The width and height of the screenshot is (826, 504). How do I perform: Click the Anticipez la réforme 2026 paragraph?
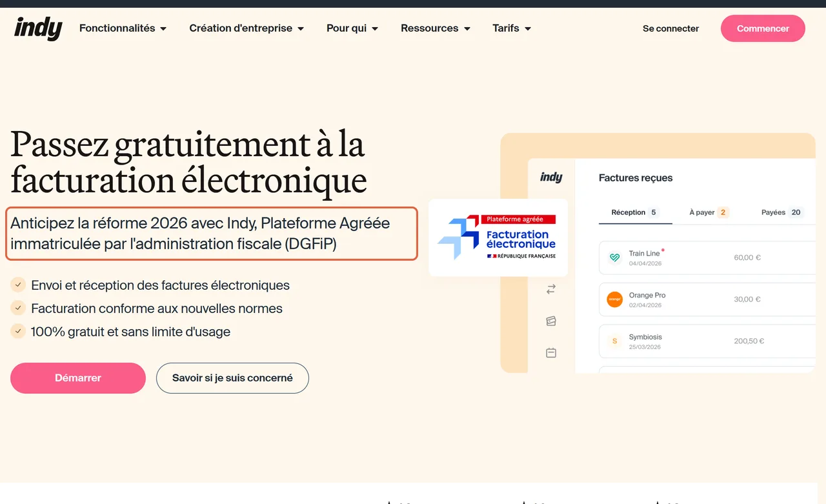(x=200, y=234)
